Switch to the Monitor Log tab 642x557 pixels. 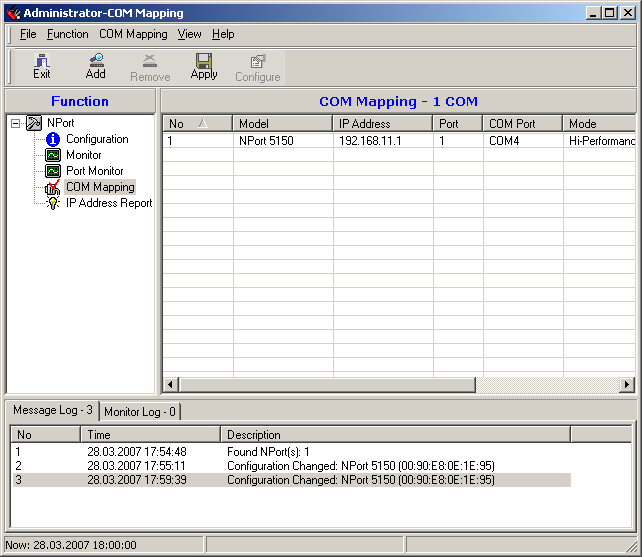[140, 411]
